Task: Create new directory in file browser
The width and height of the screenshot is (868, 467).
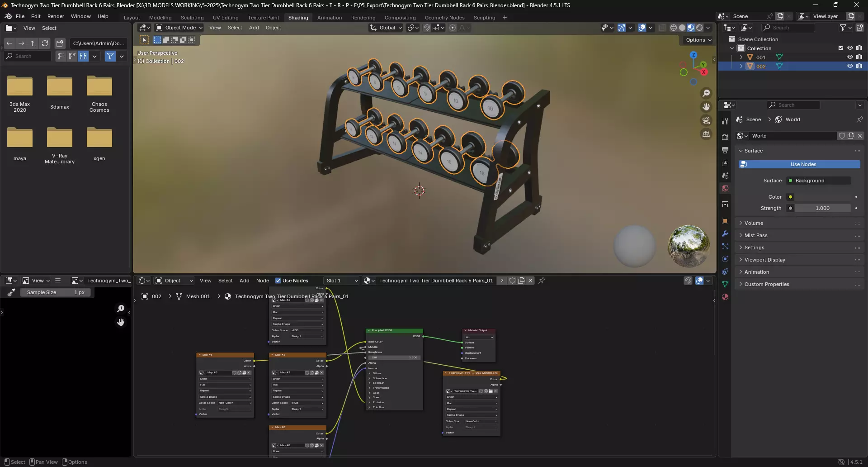Action: [x=60, y=43]
